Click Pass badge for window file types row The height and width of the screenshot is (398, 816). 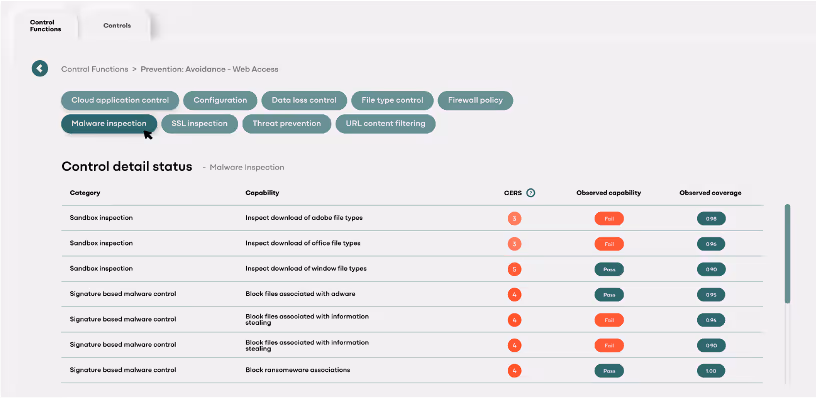pos(609,269)
